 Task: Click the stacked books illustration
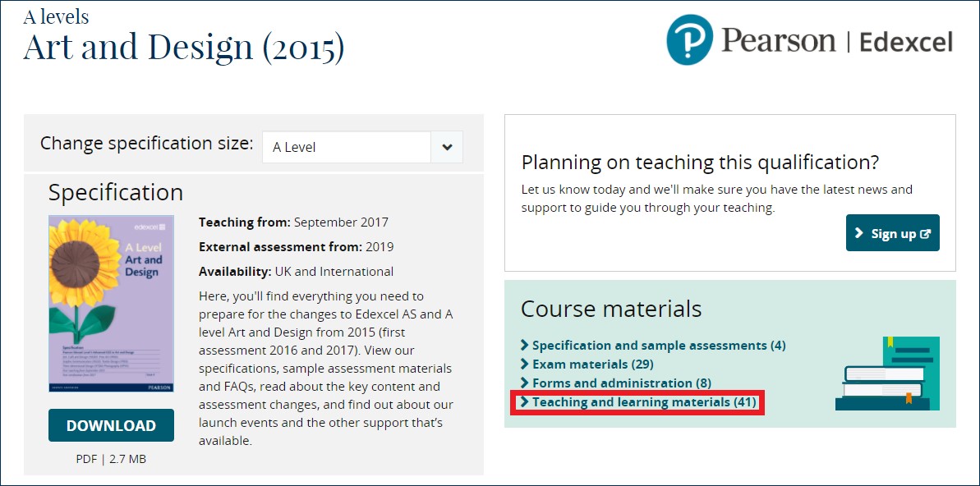[887, 374]
